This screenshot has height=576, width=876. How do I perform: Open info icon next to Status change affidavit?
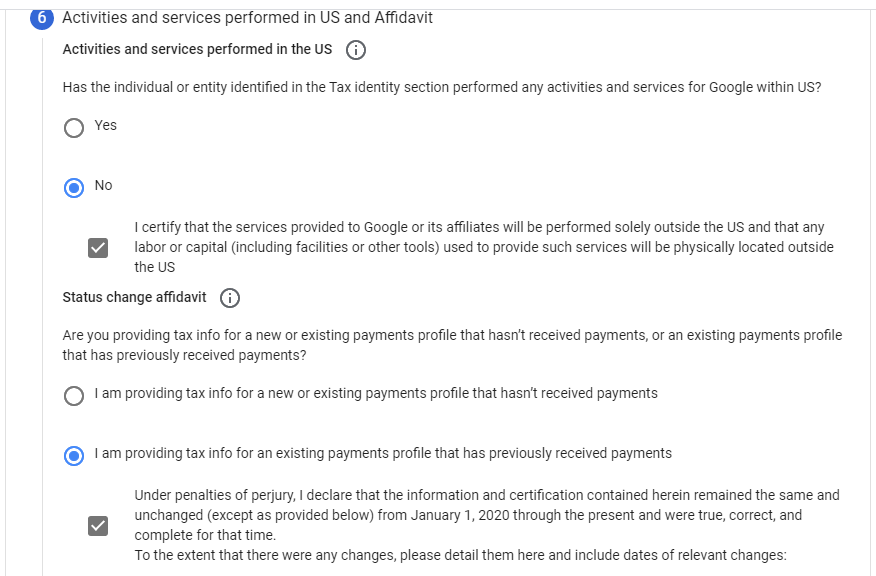coord(230,298)
